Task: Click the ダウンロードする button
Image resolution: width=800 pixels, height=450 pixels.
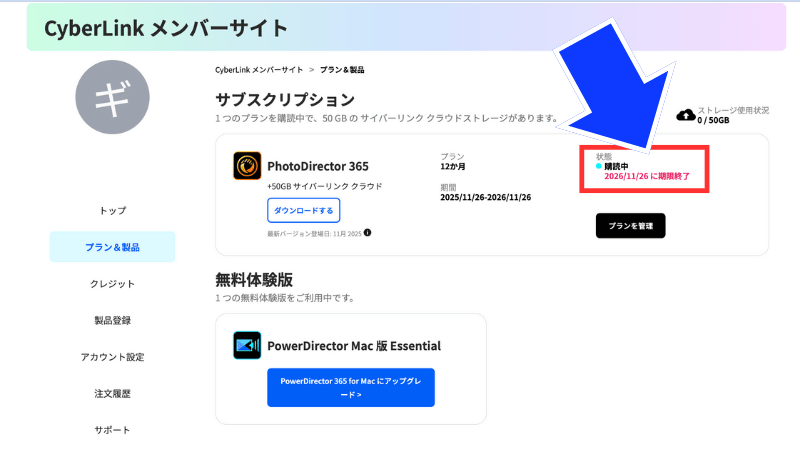Action: click(304, 210)
